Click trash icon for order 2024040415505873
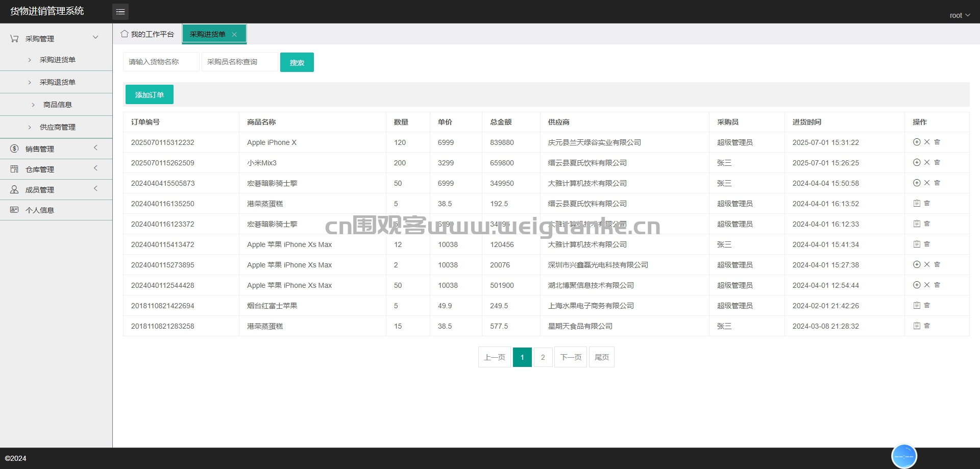This screenshot has width=980, height=469. 937,183
